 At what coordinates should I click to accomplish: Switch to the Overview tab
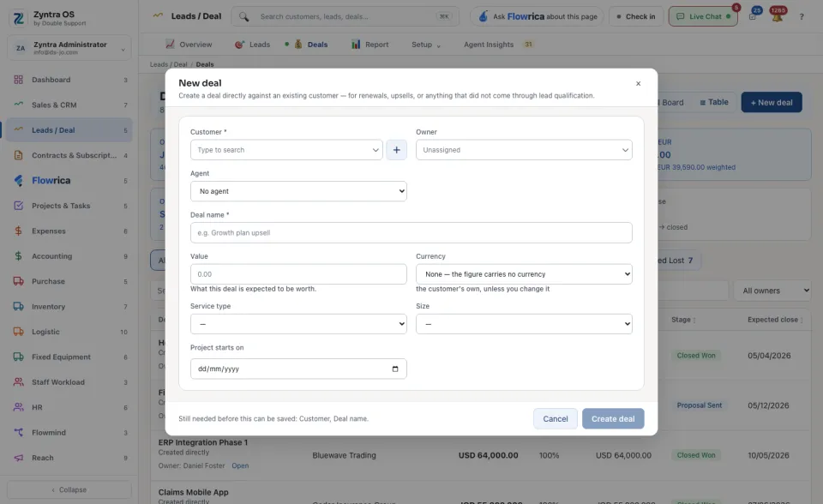(189, 45)
